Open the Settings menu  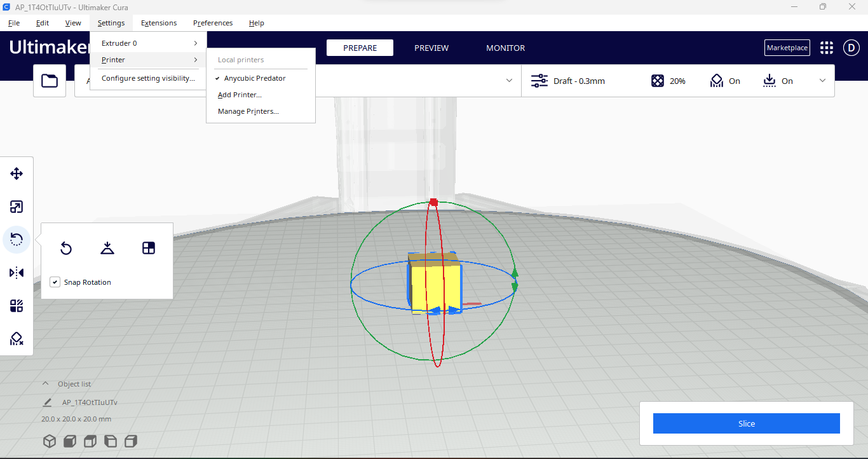[111, 23]
